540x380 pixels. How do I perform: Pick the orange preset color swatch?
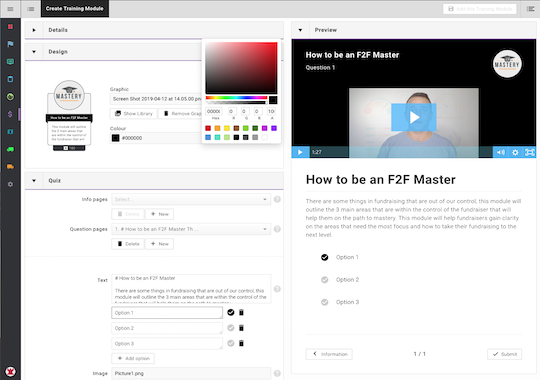pyautogui.click(x=217, y=128)
